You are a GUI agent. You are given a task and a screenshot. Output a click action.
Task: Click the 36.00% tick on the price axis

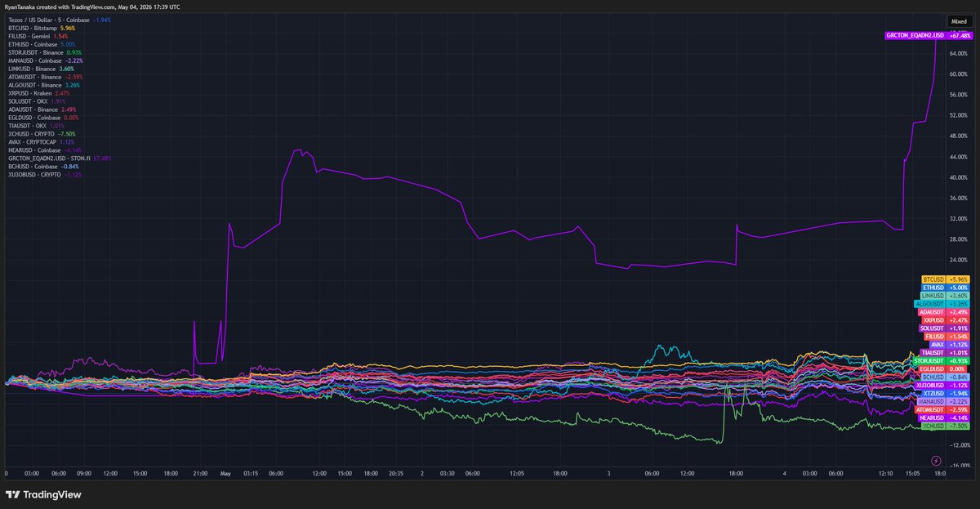click(x=959, y=199)
